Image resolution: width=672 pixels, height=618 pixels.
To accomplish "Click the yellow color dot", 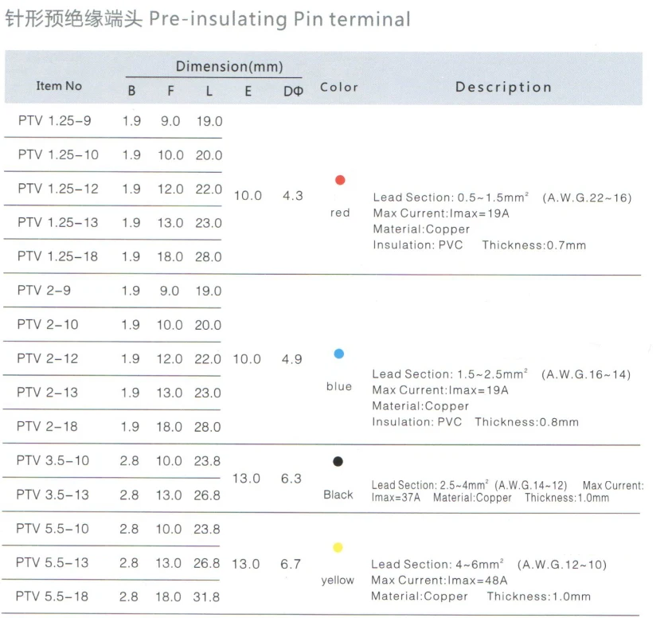I will pyautogui.click(x=338, y=547).
